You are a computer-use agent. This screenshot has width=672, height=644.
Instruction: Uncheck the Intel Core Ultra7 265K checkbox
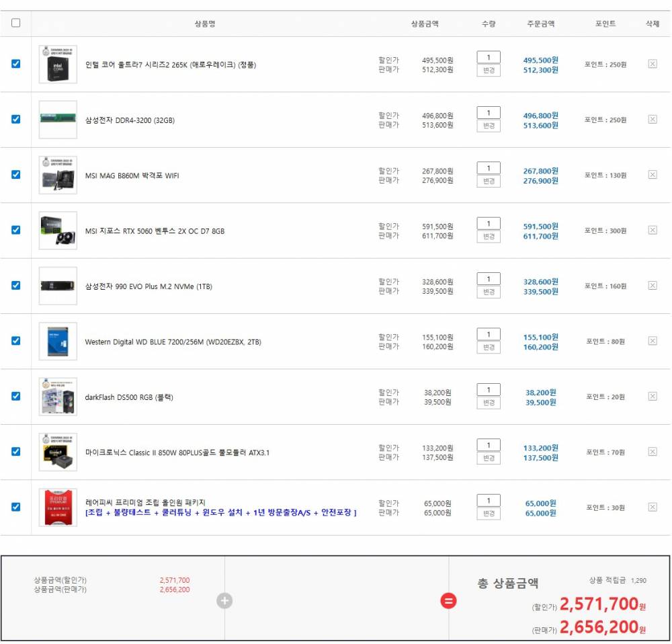(x=16, y=64)
